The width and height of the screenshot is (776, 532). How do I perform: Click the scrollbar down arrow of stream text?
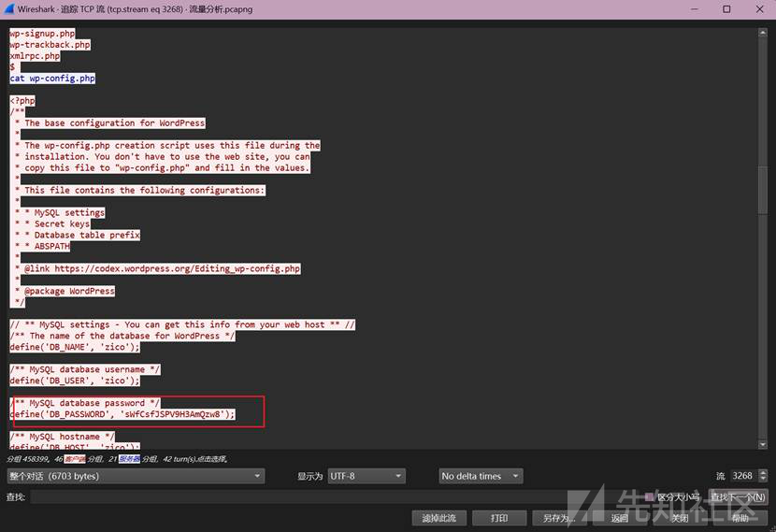click(763, 444)
